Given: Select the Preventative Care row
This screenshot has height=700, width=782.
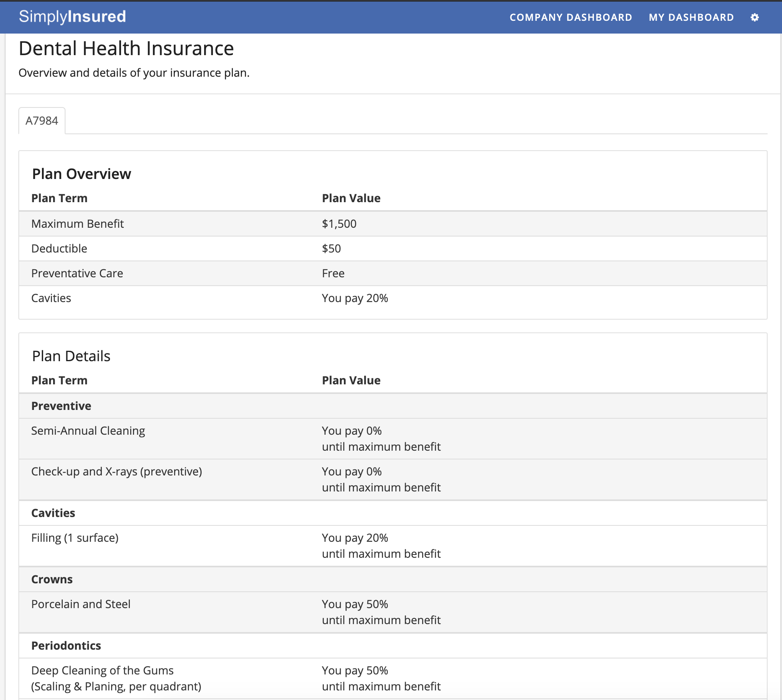Looking at the screenshot, I should [x=77, y=273].
